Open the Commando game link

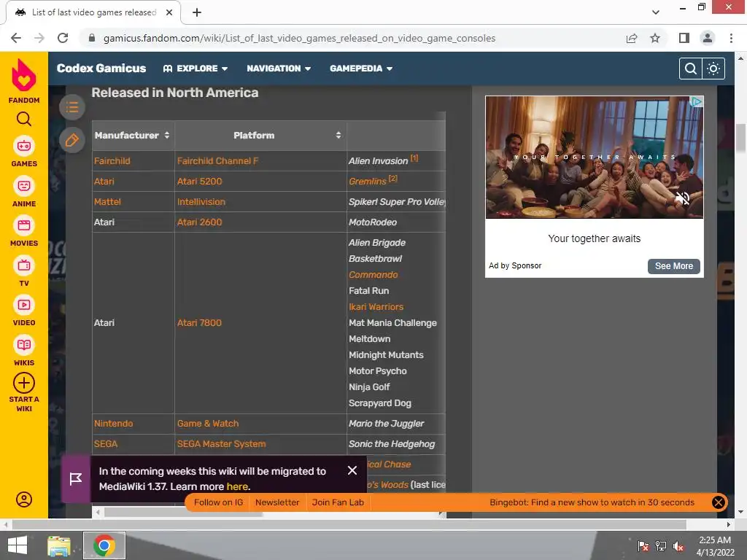point(373,275)
